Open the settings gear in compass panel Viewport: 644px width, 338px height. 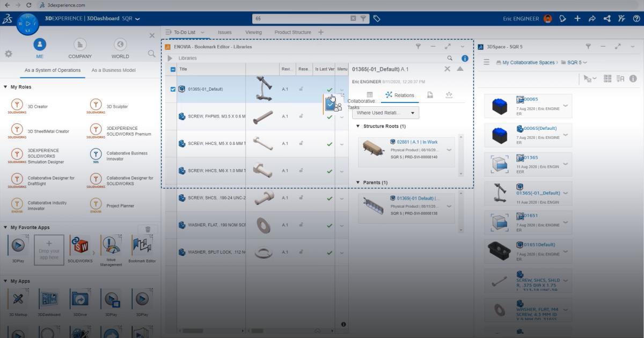[9, 54]
